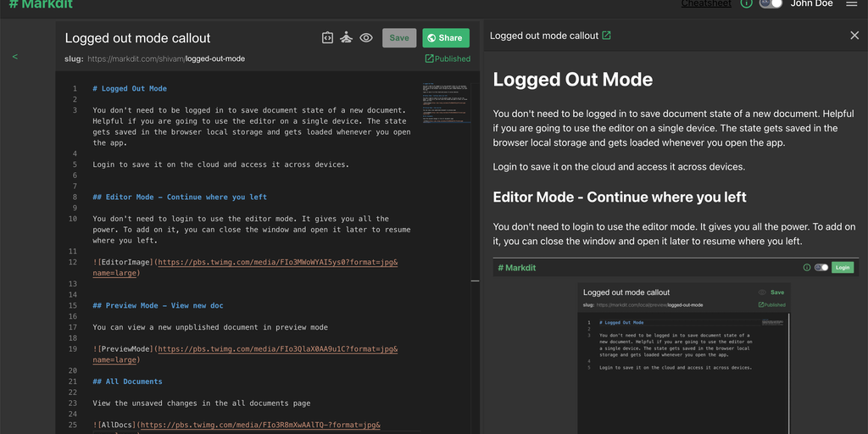Toggle the dark mode switch

point(771,3)
